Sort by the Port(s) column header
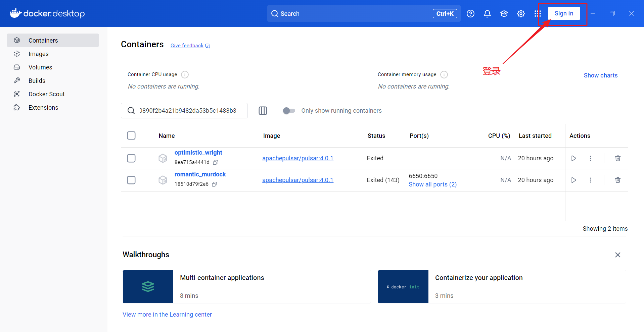Screen dimensions: 644x332 [x=419, y=136]
